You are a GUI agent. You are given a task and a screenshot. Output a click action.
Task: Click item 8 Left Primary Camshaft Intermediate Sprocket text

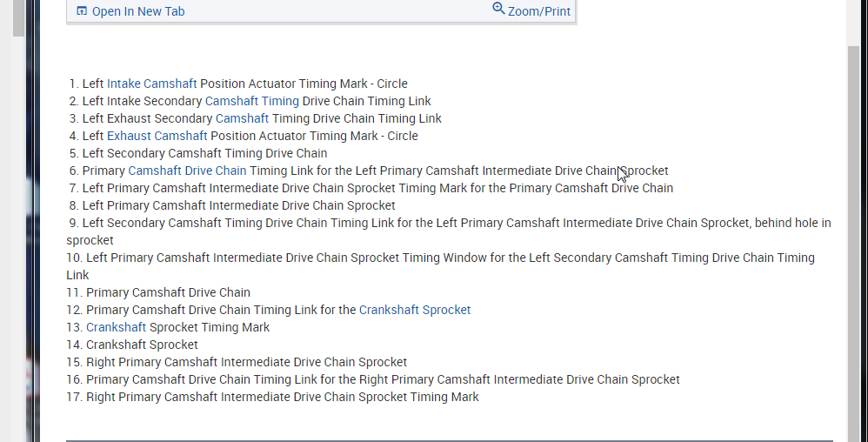click(238, 205)
